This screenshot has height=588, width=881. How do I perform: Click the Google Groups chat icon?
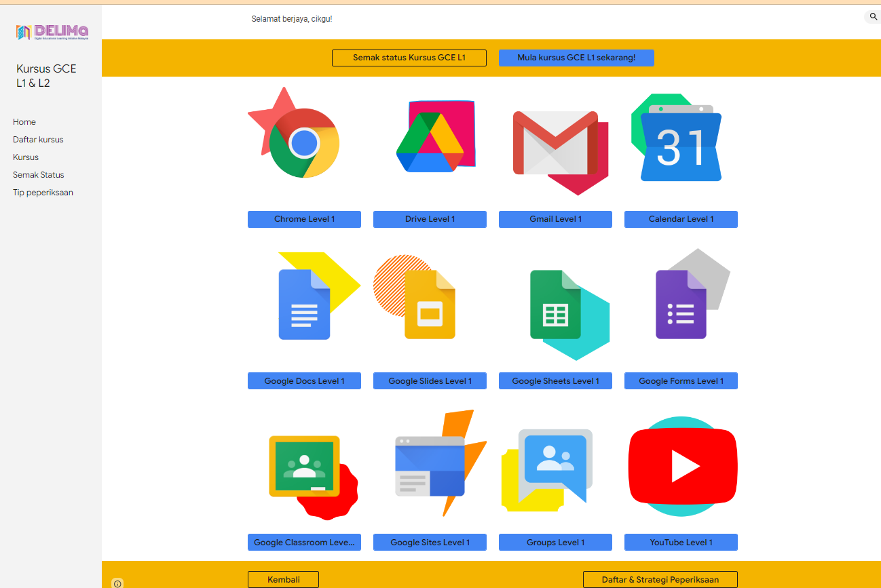click(555, 465)
